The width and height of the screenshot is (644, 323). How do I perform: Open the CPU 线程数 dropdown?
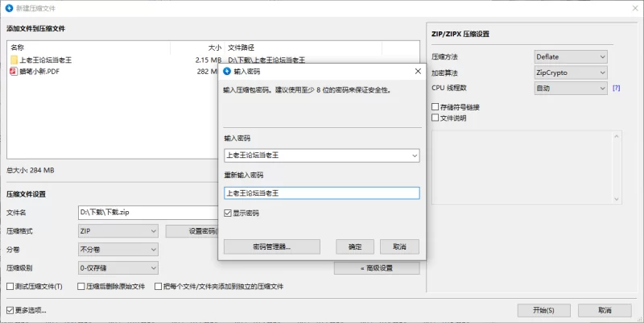click(571, 88)
